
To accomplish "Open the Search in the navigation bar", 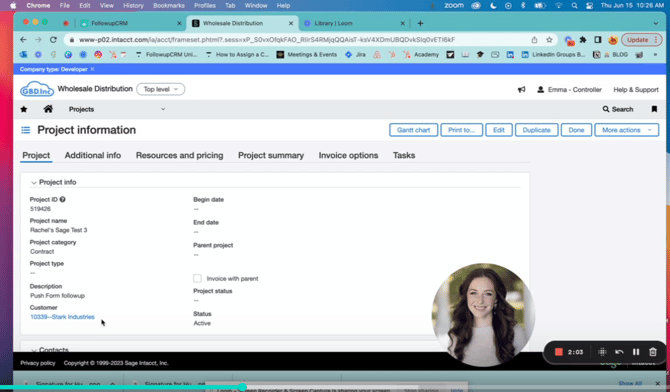I will point(618,109).
